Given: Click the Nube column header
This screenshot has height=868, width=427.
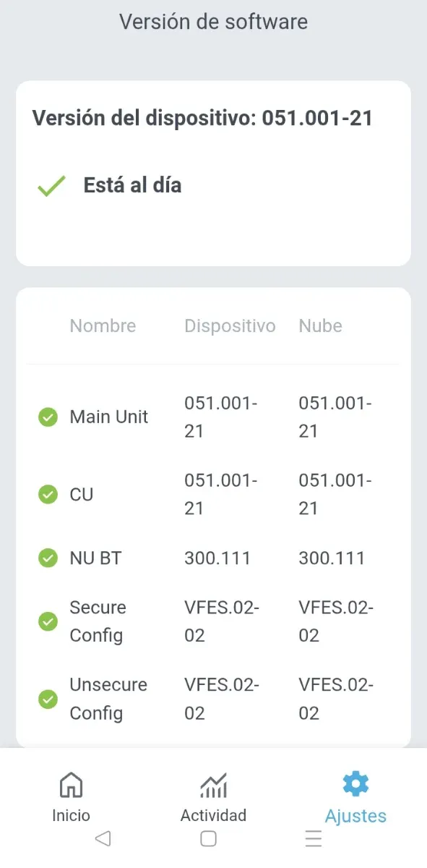Looking at the screenshot, I should (319, 326).
